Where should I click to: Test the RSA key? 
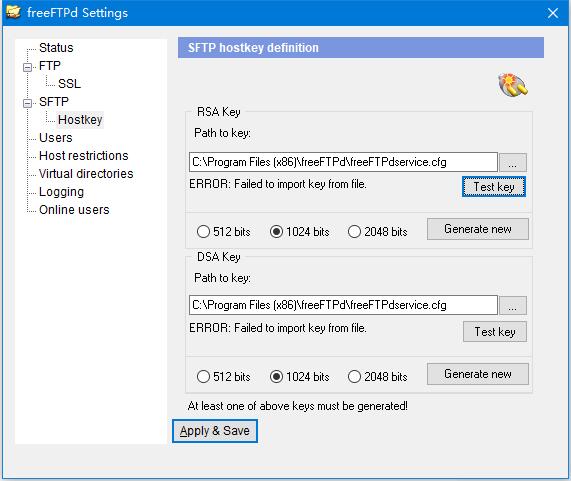click(x=494, y=187)
